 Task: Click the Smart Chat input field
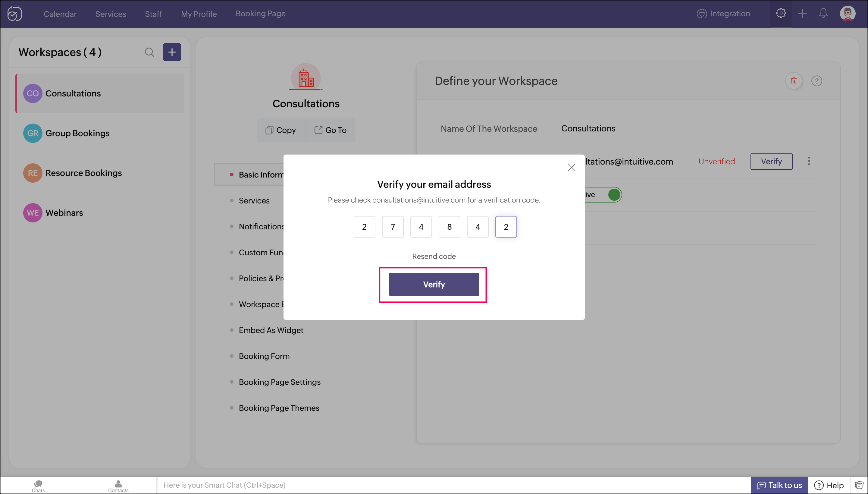(x=453, y=485)
